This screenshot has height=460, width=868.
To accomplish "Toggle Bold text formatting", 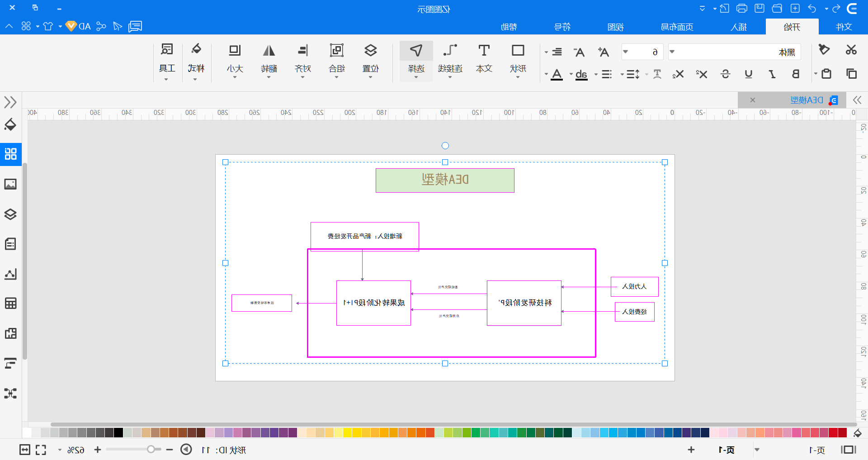I will [796, 74].
